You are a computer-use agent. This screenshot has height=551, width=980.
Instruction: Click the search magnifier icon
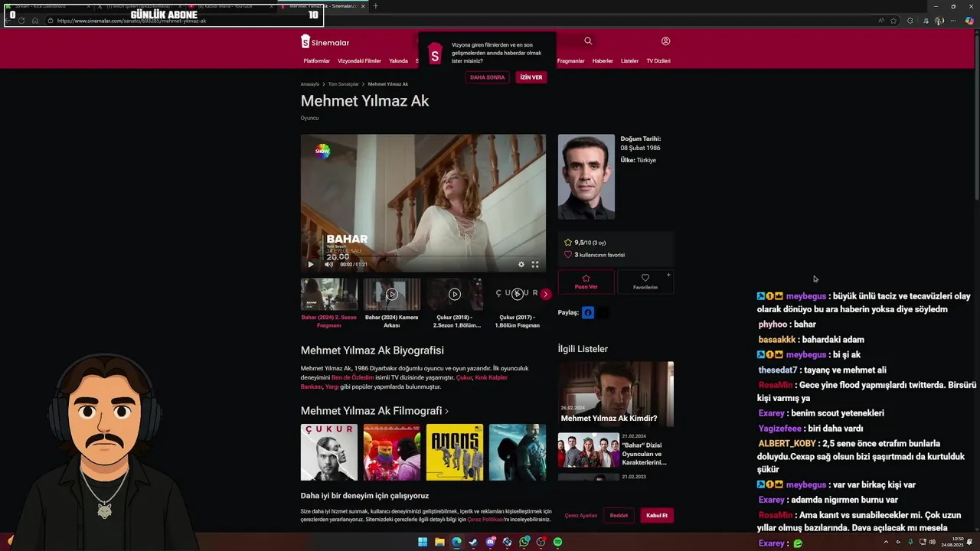[x=588, y=41]
